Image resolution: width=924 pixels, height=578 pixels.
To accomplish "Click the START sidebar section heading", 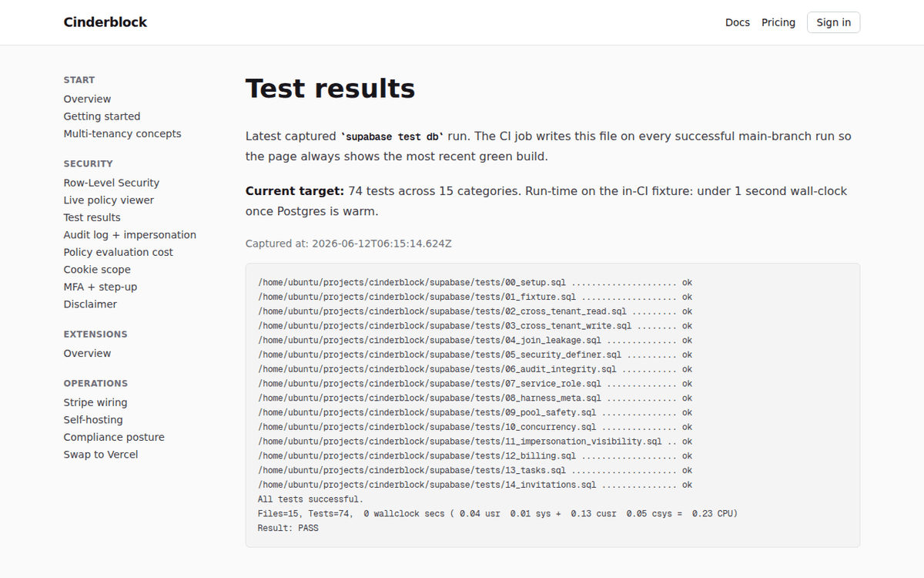I will [x=79, y=80].
